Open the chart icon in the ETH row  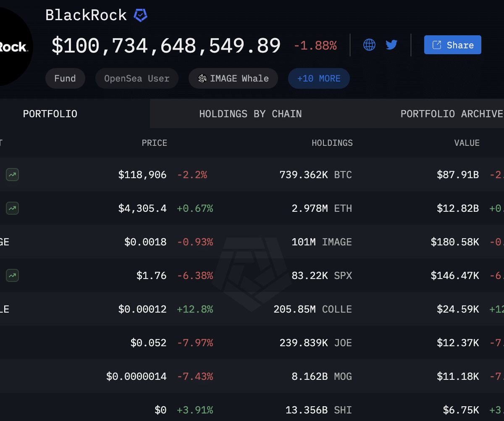click(x=12, y=208)
